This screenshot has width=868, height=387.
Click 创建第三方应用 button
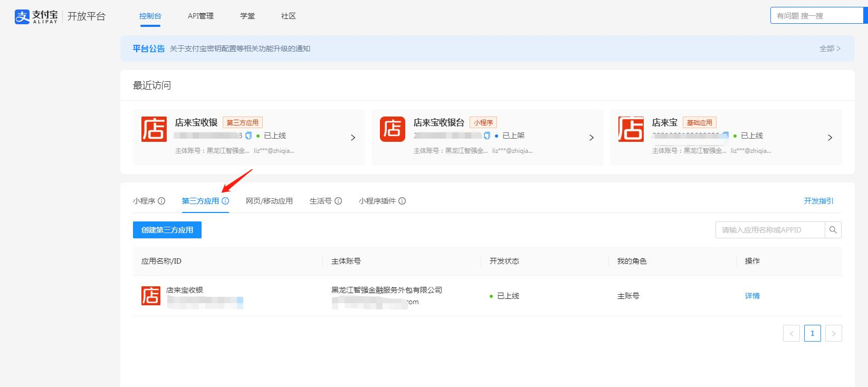[167, 230]
